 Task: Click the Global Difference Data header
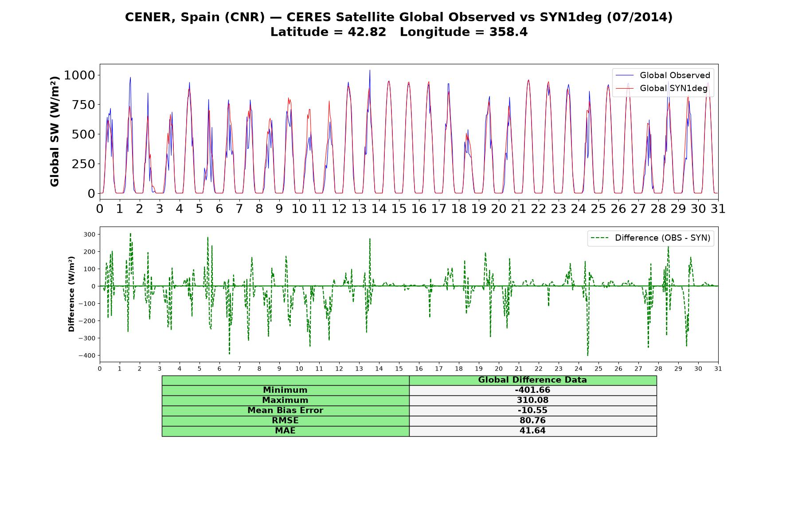pyautogui.click(x=532, y=380)
